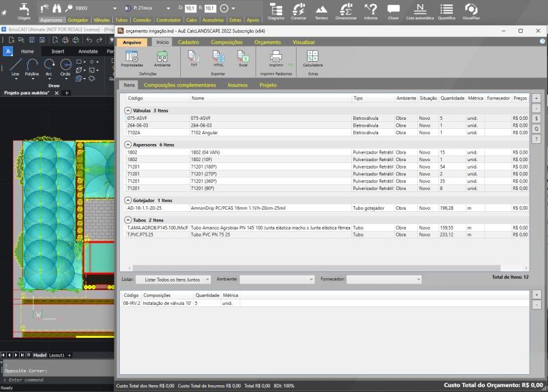Open the Arquivo menu
Viewport: 548px width, 392px height.
pos(132,42)
